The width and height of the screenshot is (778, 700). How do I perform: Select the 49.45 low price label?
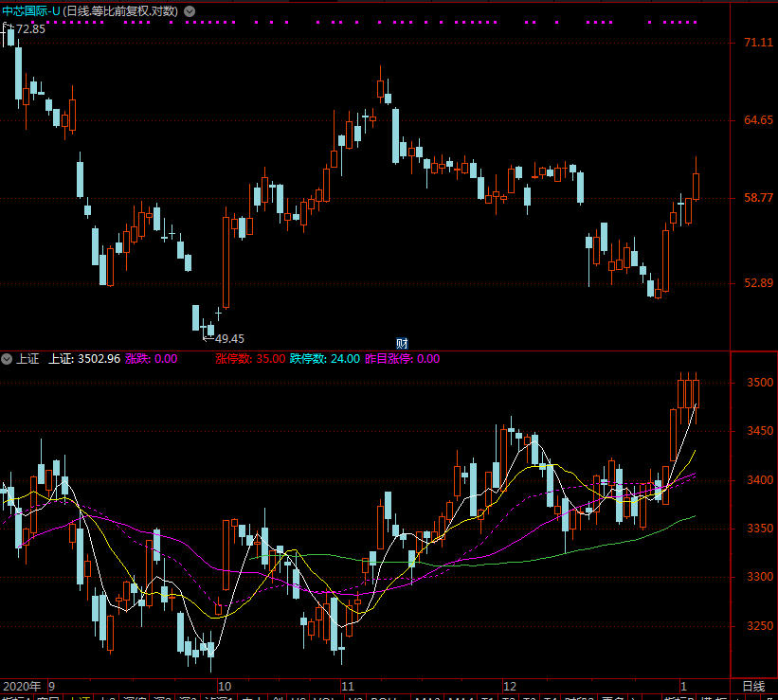(229, 339)
